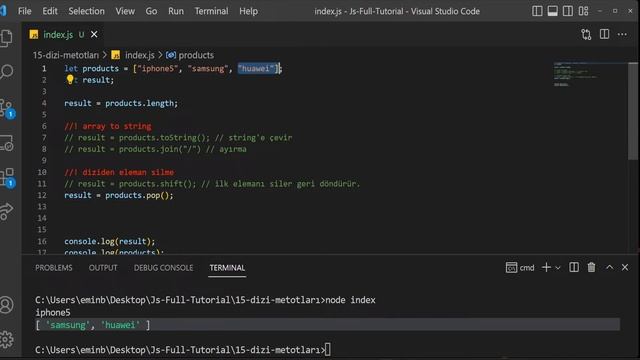Open Run and Debug view
640x360 pixels.
point(7,143)
